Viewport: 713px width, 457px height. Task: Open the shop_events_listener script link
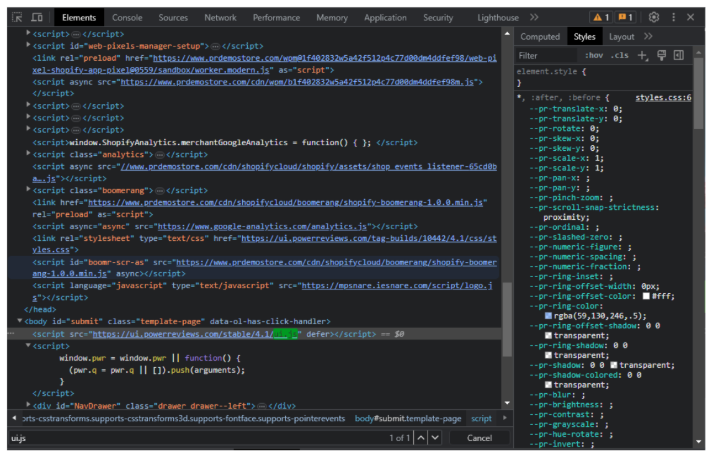pyautogui.click(x=309, y=166)
